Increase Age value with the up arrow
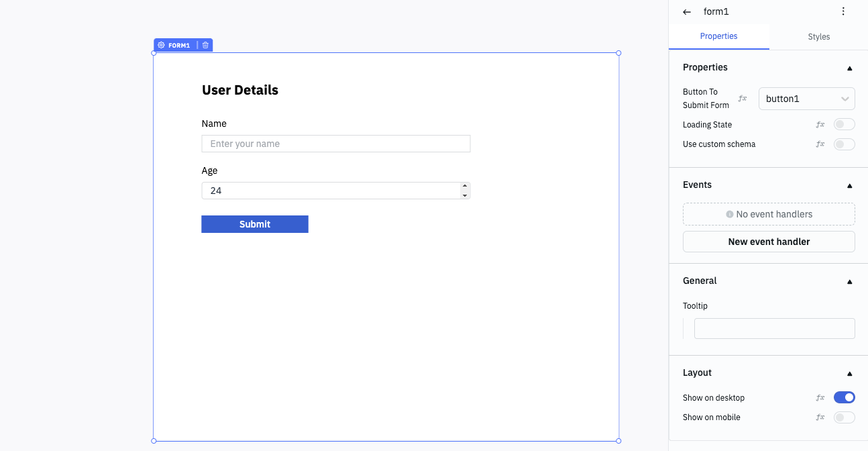The width and height of the screenshot is (868, 451). tap(465, 186)
